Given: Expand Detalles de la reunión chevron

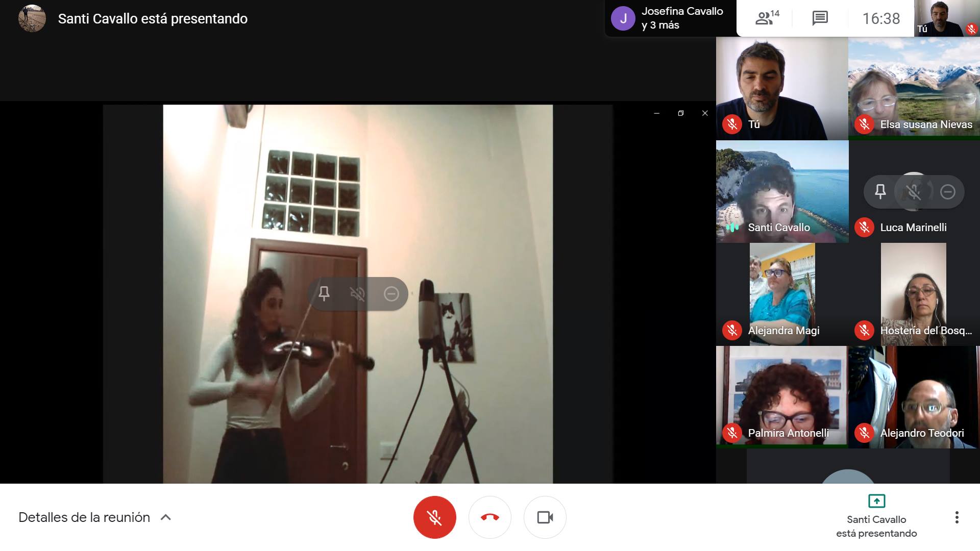Looking at the screenshot, I should [165, 517].
